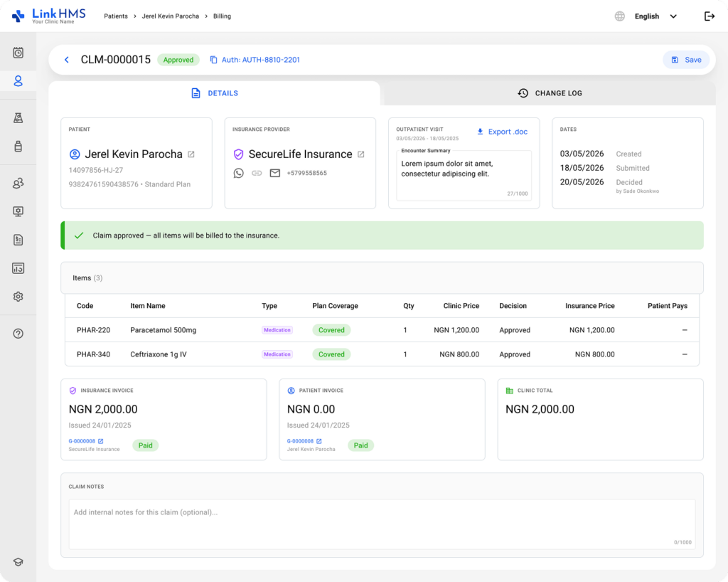Click the patient ID 14097856-HJ-27
This screenshot has width=728, height=582.
pos(96,170)
